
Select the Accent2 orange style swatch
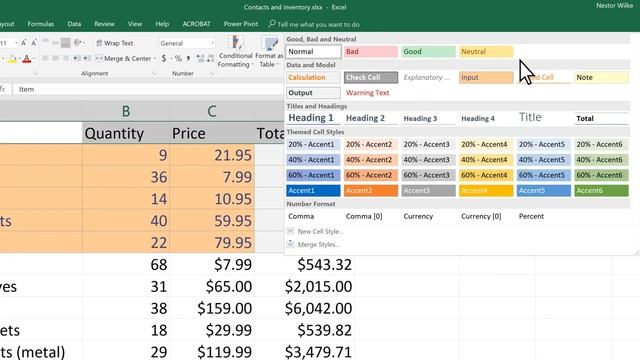pyautogui.click(x=371, y=190)
